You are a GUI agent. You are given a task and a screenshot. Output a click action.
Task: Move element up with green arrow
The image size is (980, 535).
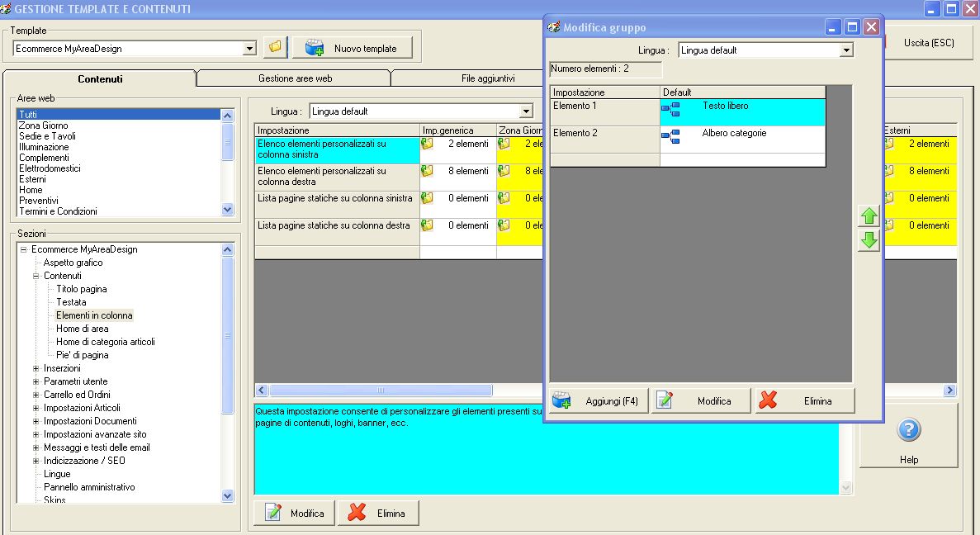(x=869, y=216)
